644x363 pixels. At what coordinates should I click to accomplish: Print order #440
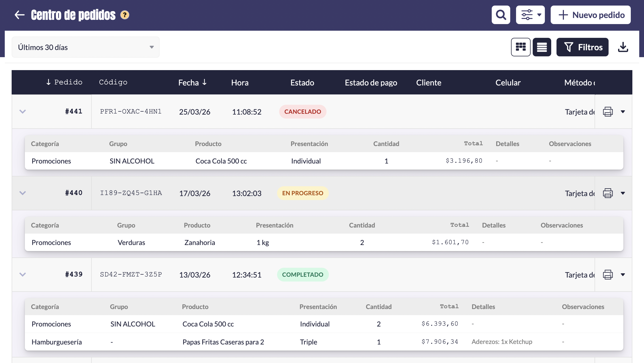click(608, 193)
